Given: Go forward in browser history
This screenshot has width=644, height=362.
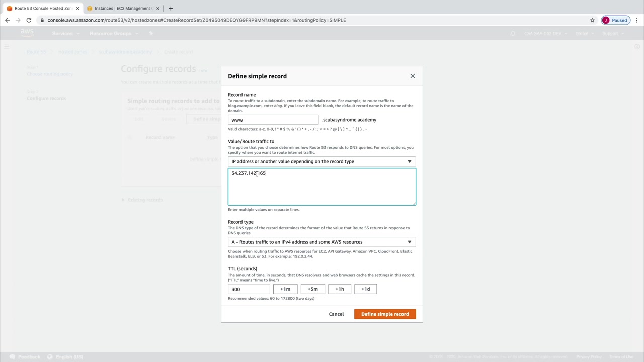Looking at the screenshot, I should click(x=18, y=20).
